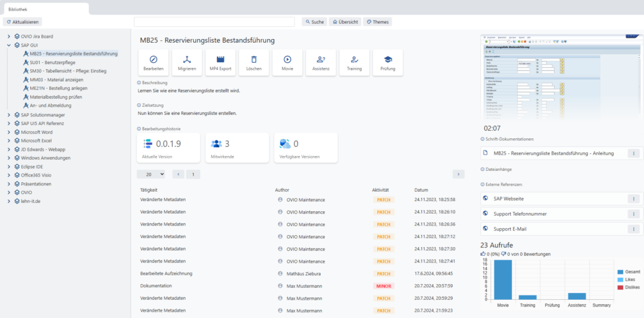Toggle Likes legend swatch in chart
This screenshot has height=318, width=644.
click(x=620, y=280)
